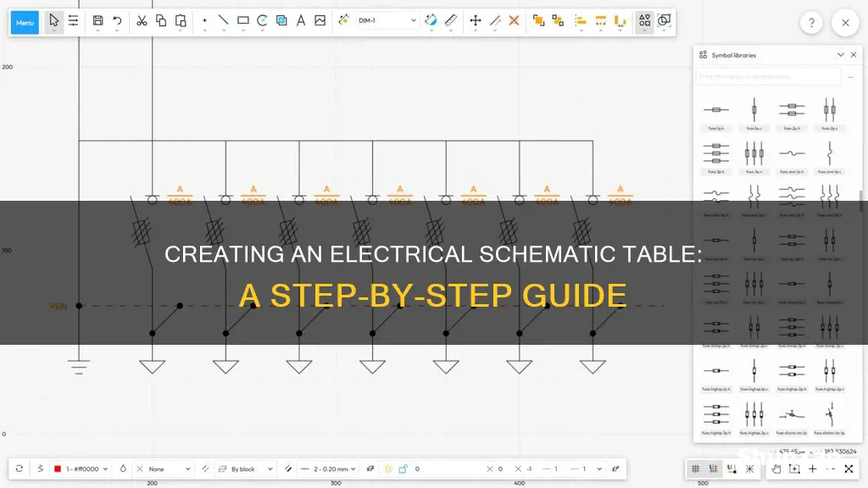Select the arrow pointer tool
Image resolution: width=868 pixels, height=488 pixels.
[53, 21]
